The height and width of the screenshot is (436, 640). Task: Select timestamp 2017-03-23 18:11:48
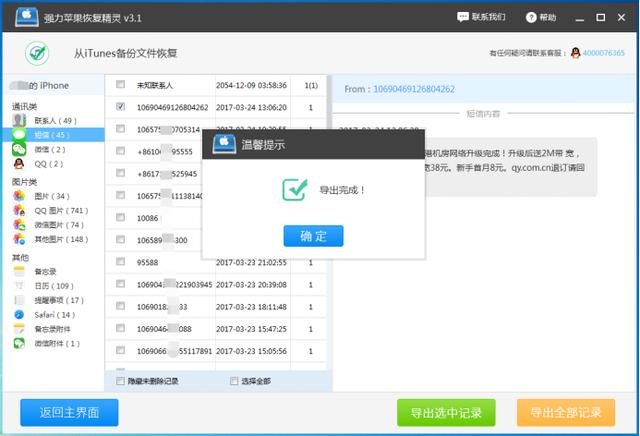point(251,307)
